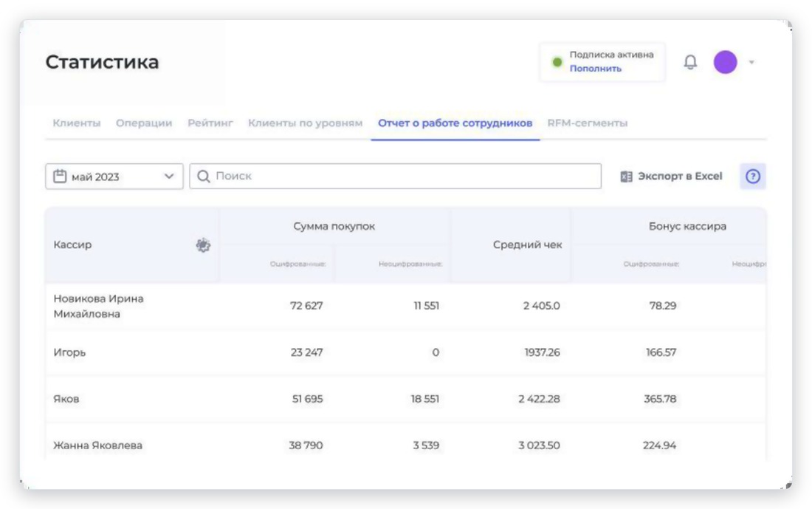
Task: Select the cashier Игорь row
Action: pos(405,352)
